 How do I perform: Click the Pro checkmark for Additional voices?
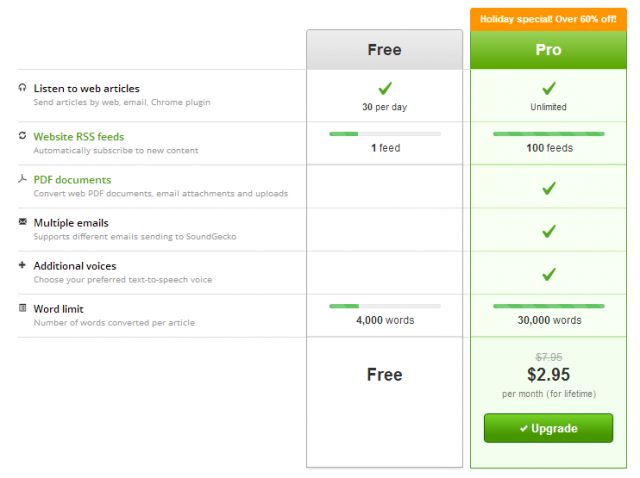click(548, 273)
